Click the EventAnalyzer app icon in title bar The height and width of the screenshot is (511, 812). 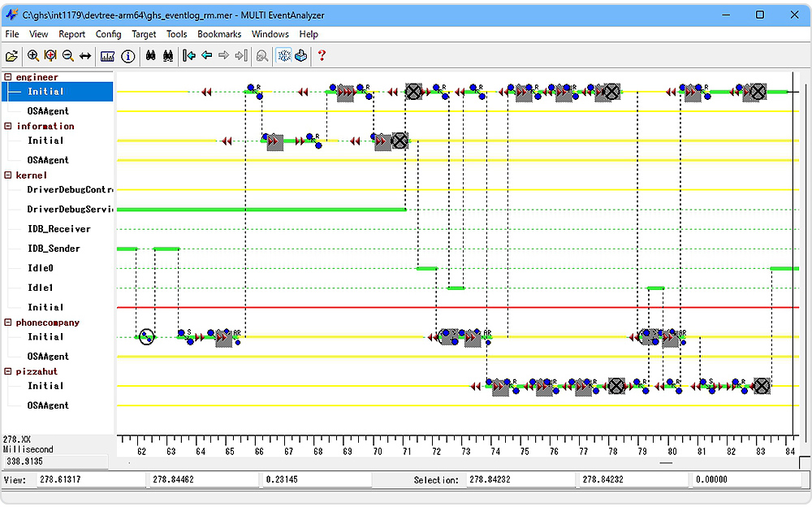[11, 15]
